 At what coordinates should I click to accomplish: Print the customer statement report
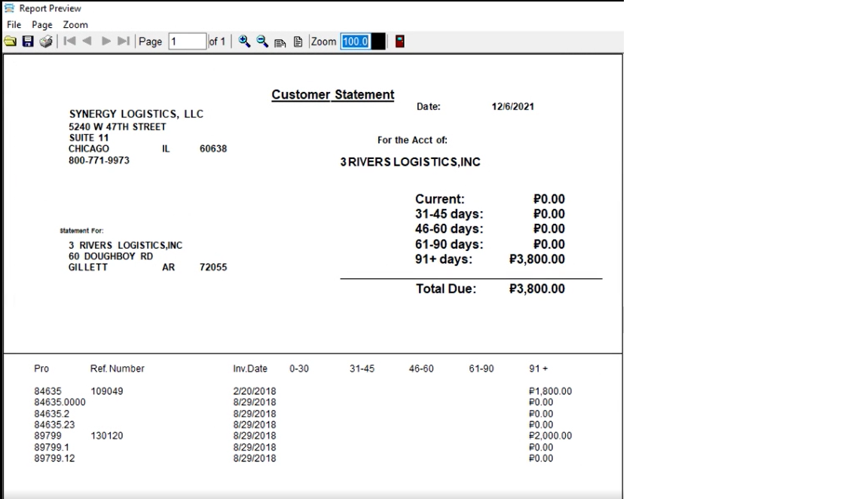46,41
